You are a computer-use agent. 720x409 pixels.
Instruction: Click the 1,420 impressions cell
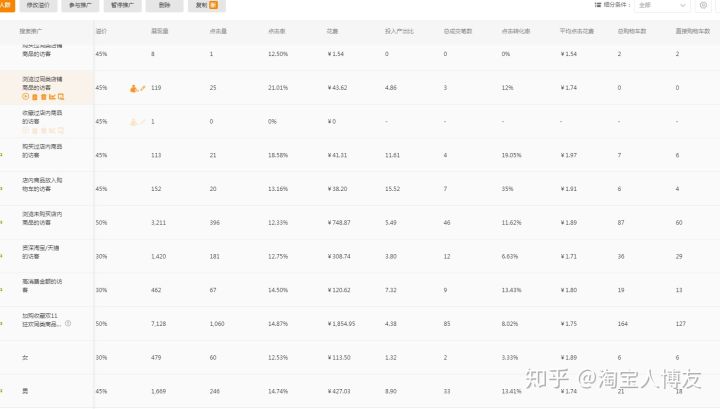click(158, 256)
